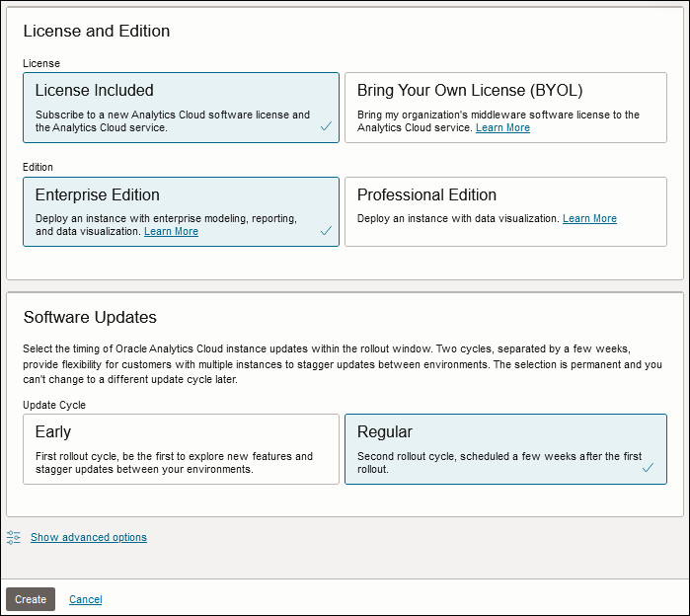Open Learn More link for BYOL
The height and width of the screenshot is (616, 690).
coord(502,127)
